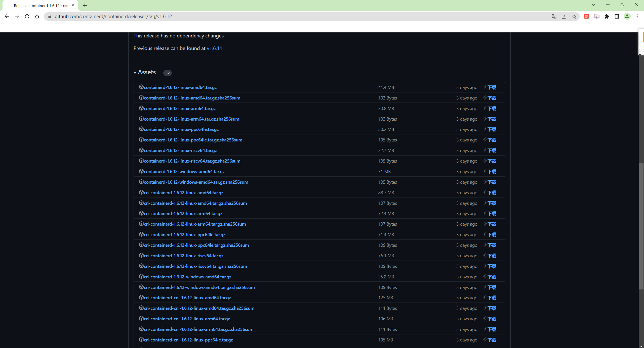Open cri-containerd-1.6.12-linux-arm64.tar.gz link
Screen dimensions: 644x348
click(183, 214)
